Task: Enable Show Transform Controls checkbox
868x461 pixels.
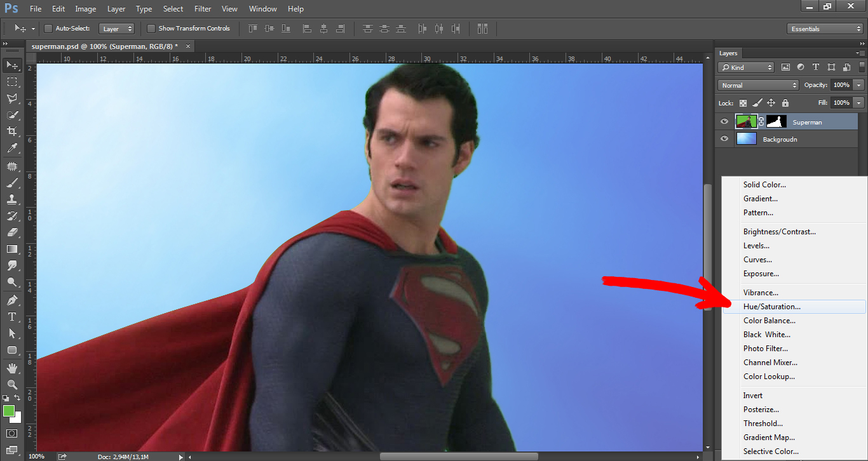Action: pos(151,29)
